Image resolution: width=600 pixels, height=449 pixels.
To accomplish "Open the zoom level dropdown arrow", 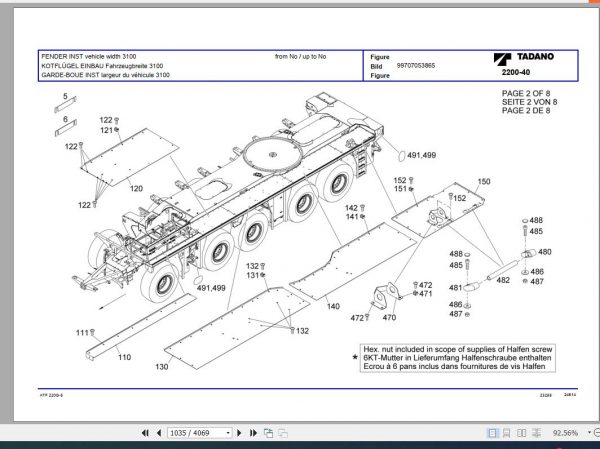I will pos(589,433).
